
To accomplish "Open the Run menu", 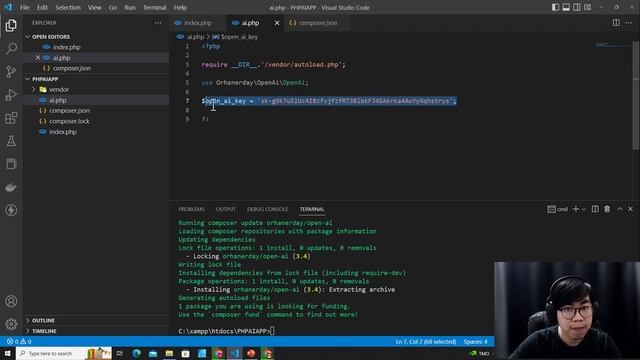I will 130,7.
